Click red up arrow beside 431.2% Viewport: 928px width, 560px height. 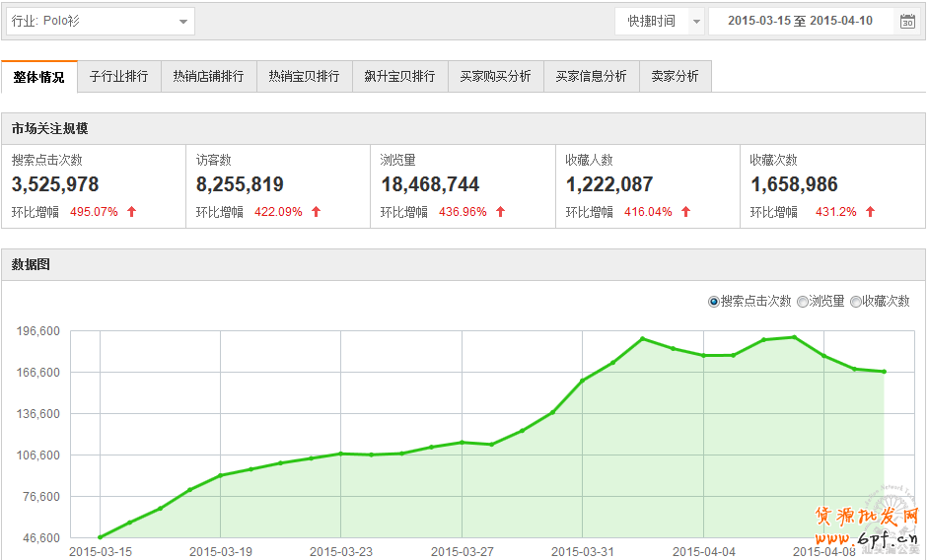tap(870, 212)
